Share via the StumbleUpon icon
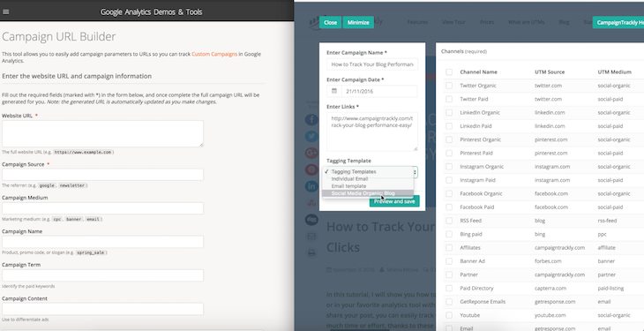 [x=311, y=203]
